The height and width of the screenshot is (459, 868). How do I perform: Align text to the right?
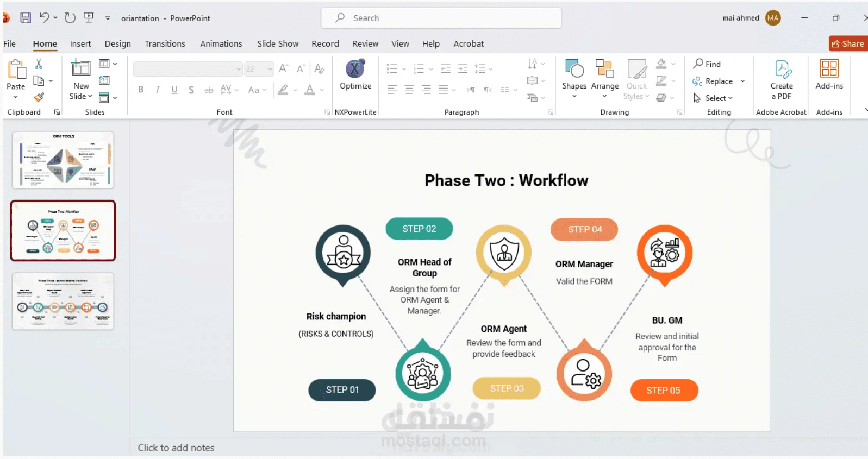[x=426, y=90]
